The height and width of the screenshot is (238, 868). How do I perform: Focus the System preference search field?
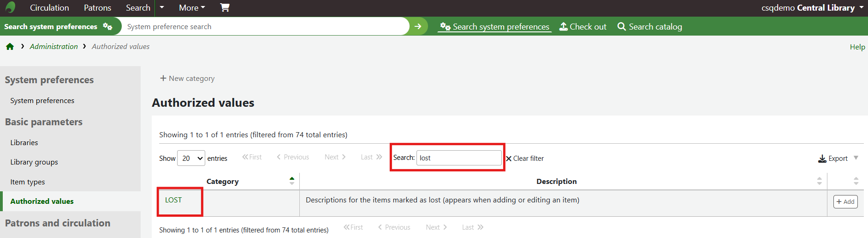[x=263, y=26]
